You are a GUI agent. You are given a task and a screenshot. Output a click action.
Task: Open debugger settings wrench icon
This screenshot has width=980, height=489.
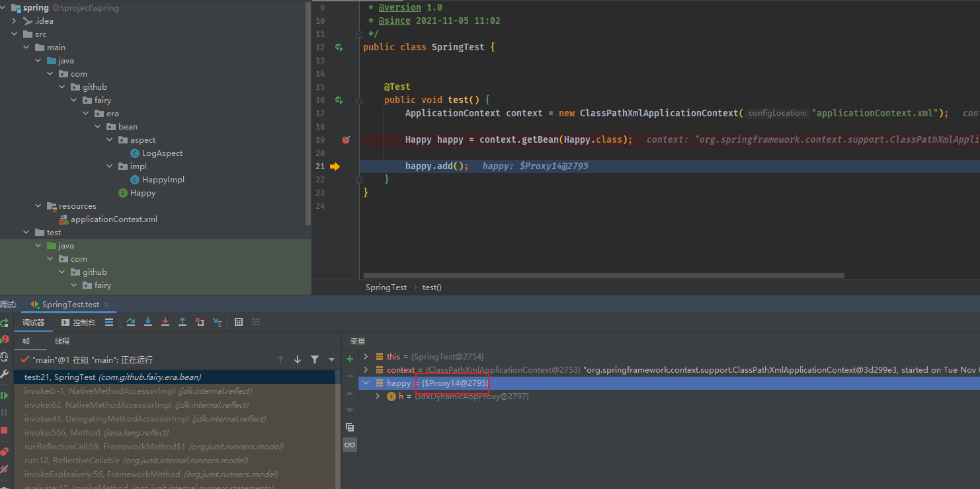[x=4, y=374]
